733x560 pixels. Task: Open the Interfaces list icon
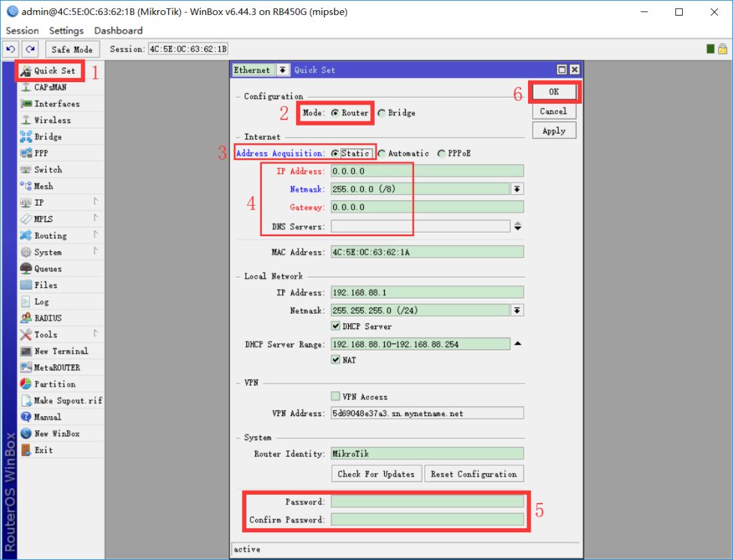point(26,104)
